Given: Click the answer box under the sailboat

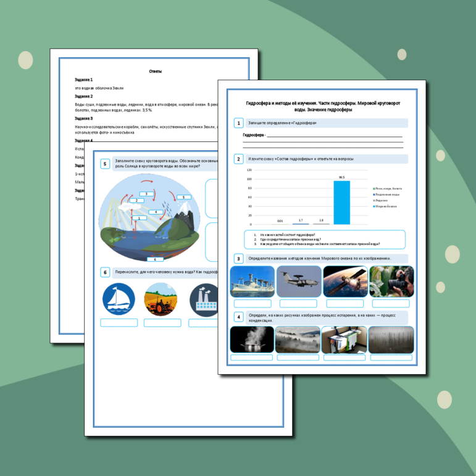Looking at the screenshot, I should coord(119,323).
